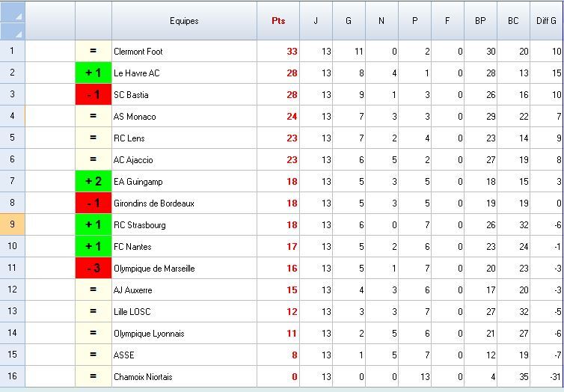Click the BP column header
The image size is (564, 392).
(x=480, y=21)
